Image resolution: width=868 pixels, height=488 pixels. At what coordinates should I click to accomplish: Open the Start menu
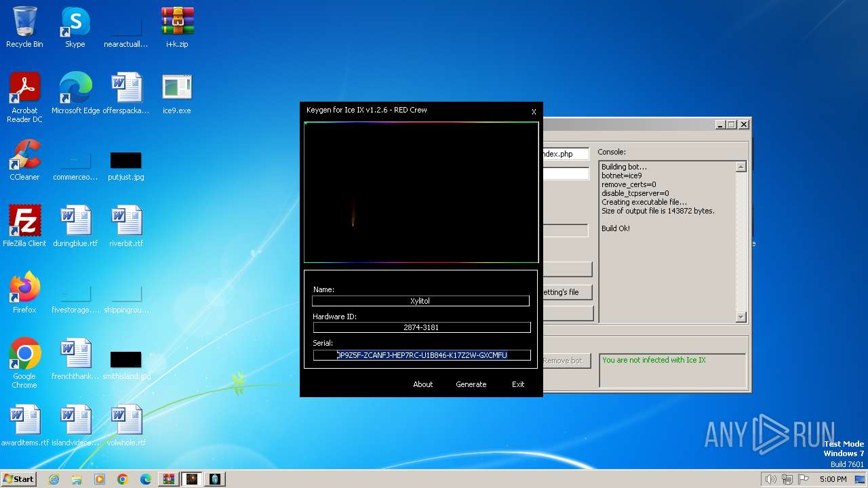click(x=18, y=479)
